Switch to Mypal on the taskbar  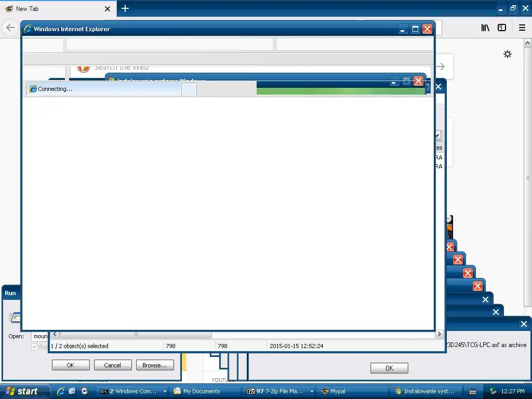353,391
